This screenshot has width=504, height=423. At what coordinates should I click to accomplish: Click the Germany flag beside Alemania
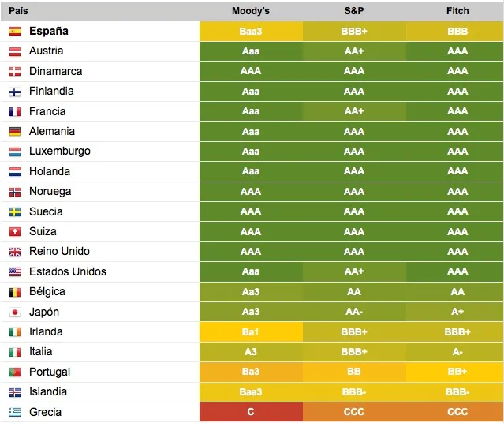pyautogui.click(x=15, y=132)
